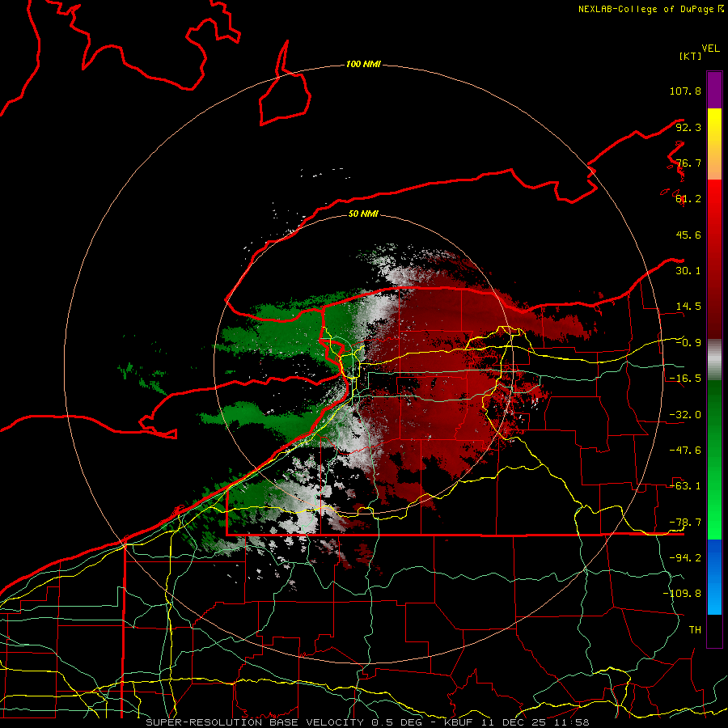
Task: Pick the red segment of velocity color bar
Action: click(x=714, y=259)
